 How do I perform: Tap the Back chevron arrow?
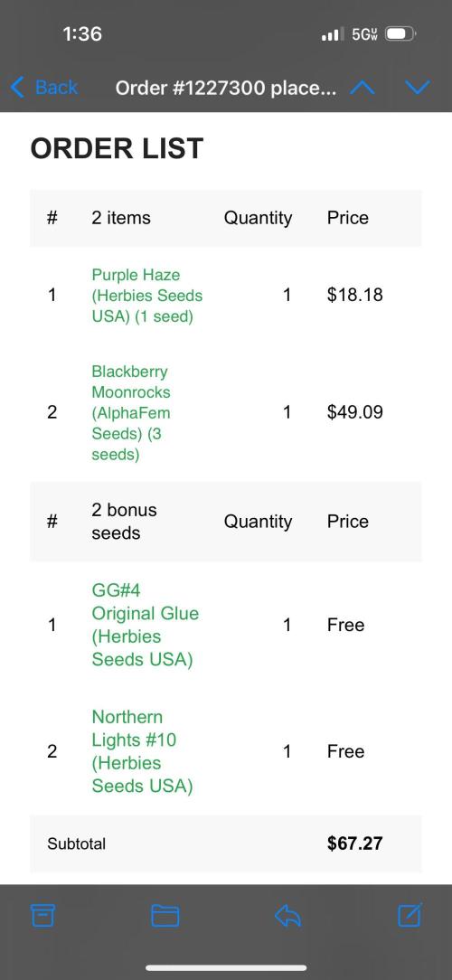coord(18,88)
